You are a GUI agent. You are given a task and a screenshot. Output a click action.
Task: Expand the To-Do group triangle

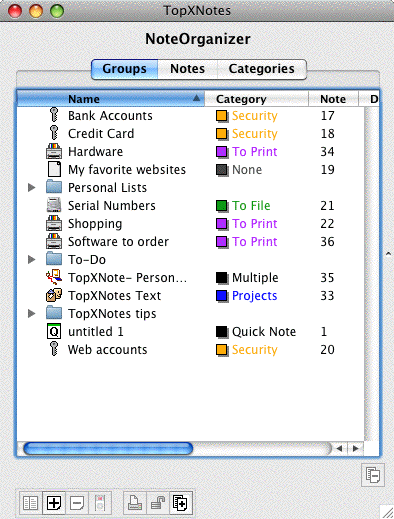(x=32, y=259)
